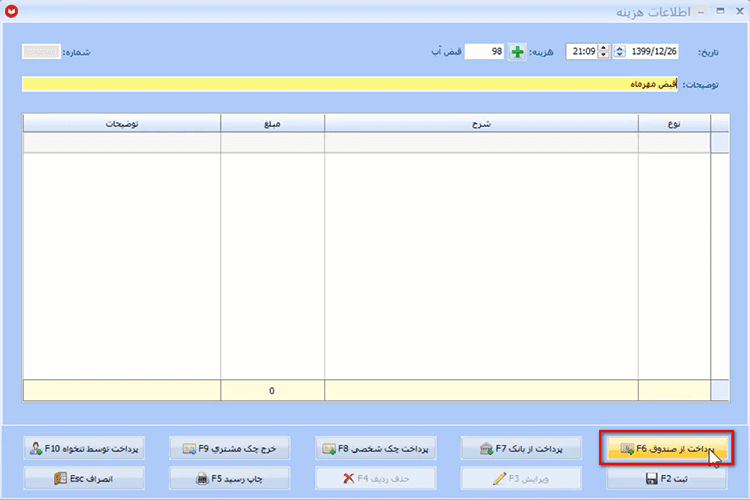
Task: Click the F9 spend customer check button
Action: point(230,448)
